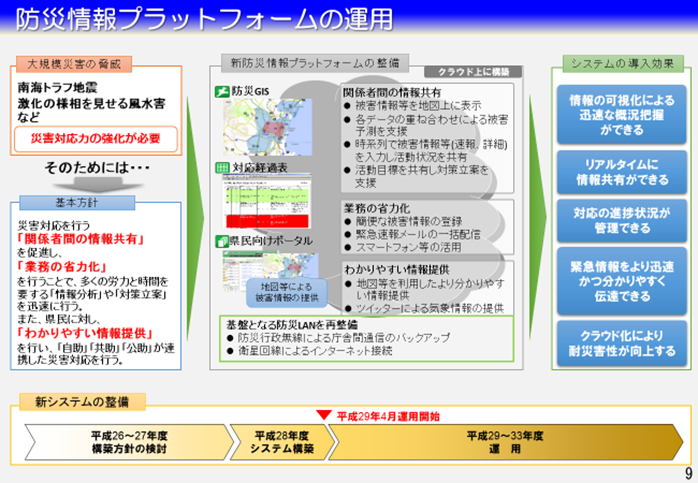
Task: Click the red triangle operation-start marker
Action: pos(323,414)
